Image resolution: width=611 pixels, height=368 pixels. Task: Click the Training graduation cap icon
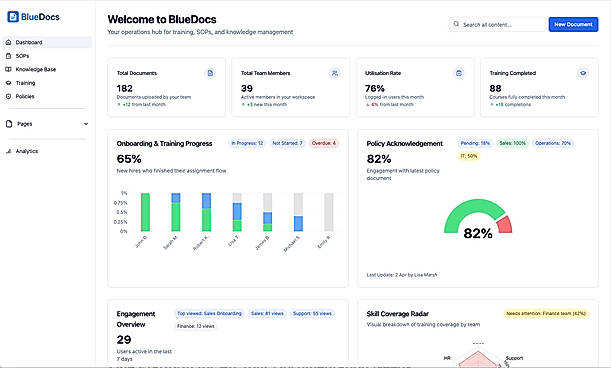pos(9,83)
